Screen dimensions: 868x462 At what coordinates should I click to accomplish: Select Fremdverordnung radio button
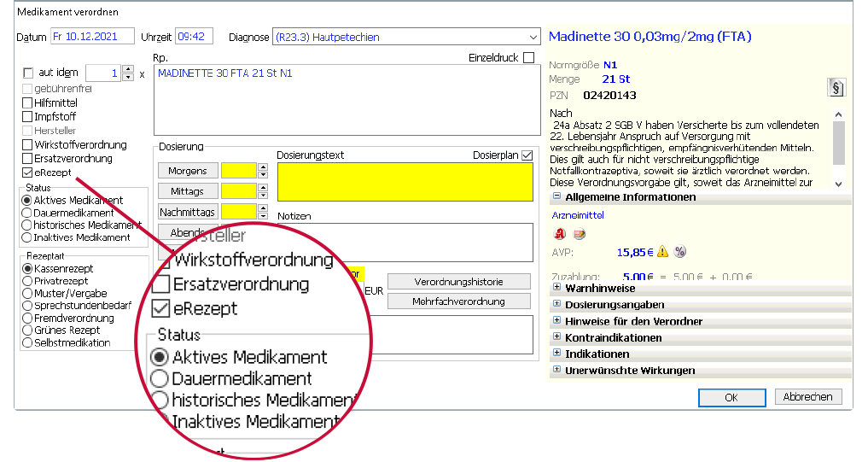point(27,319)
